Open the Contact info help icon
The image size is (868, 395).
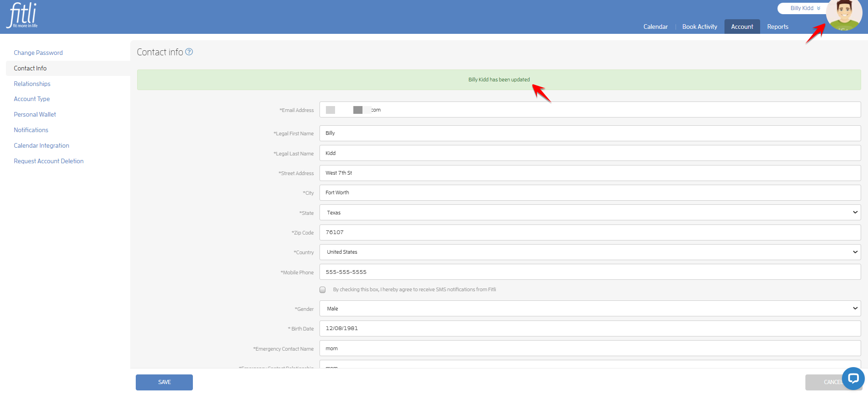(x=189, y=52)
